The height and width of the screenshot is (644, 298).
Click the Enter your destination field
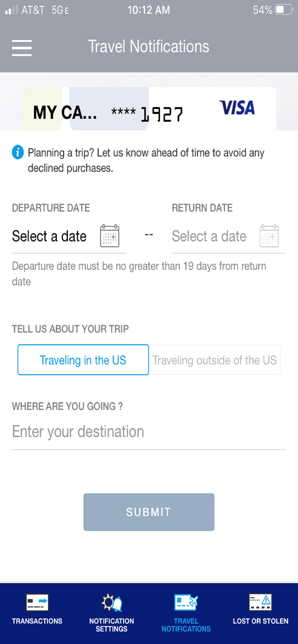(149, 432)
